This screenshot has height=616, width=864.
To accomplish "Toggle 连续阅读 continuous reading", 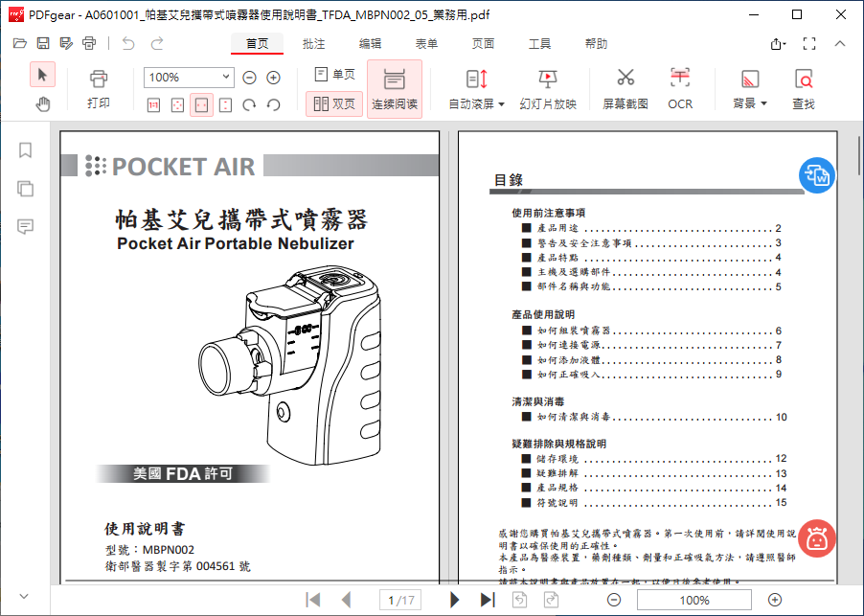I will tap(395, 89).
